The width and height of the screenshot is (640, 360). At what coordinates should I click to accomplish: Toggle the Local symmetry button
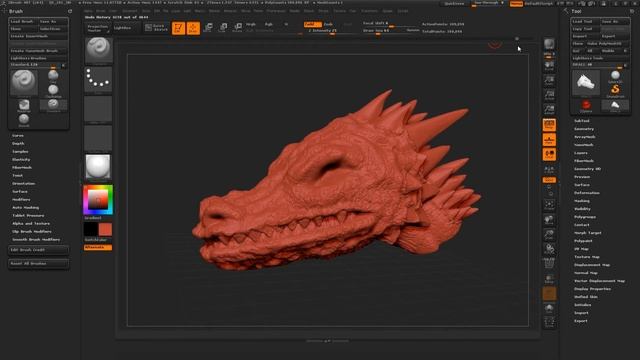[549, 154]
